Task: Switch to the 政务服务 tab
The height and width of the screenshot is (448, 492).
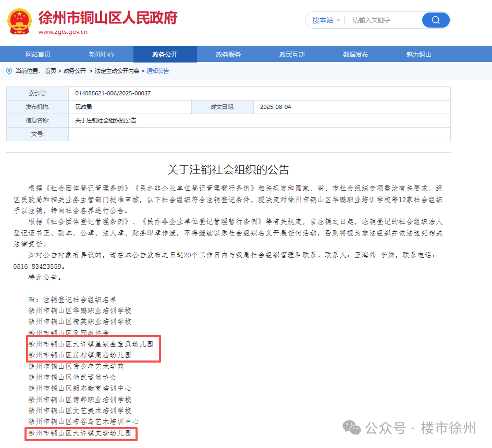Action: tap(228, 54)
